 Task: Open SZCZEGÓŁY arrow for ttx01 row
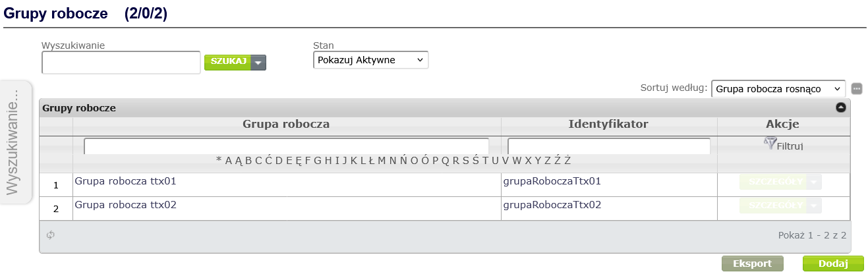(815, 182)
